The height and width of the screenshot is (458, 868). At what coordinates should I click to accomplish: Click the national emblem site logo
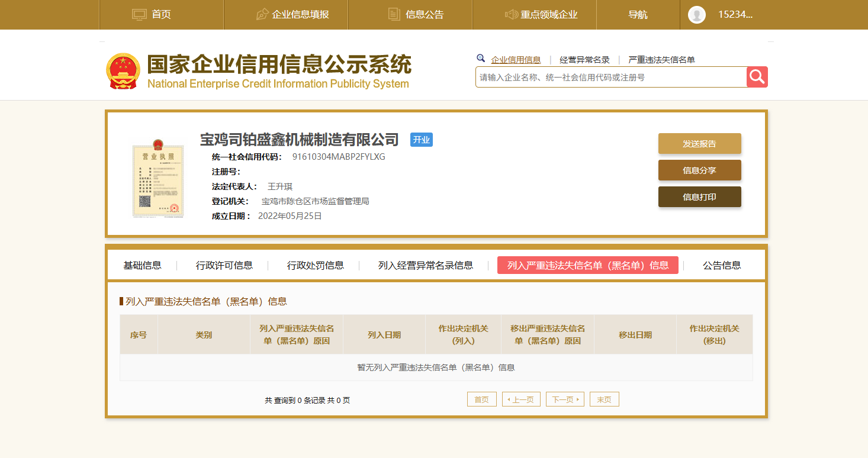point(123,72)
